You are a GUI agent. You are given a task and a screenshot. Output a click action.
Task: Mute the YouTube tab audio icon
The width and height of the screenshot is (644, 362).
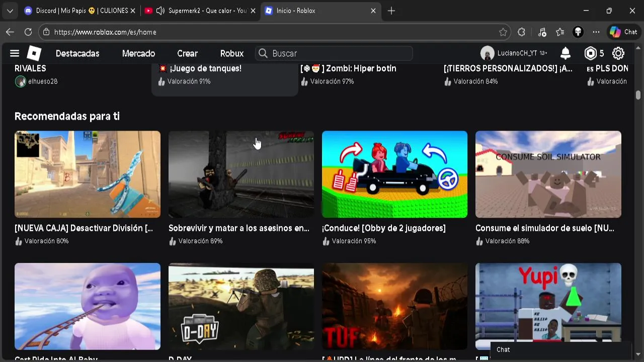tap(160, 11)
